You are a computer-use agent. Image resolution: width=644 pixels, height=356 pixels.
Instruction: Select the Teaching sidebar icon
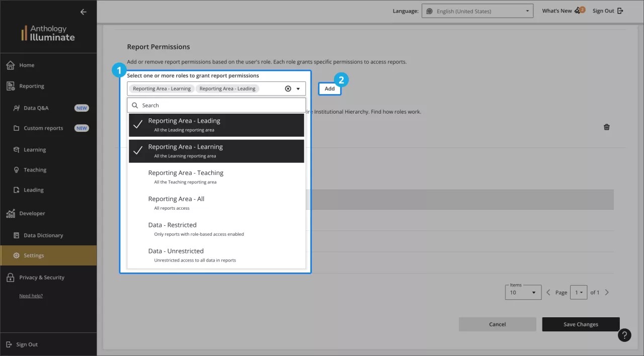tap(17, 169)
